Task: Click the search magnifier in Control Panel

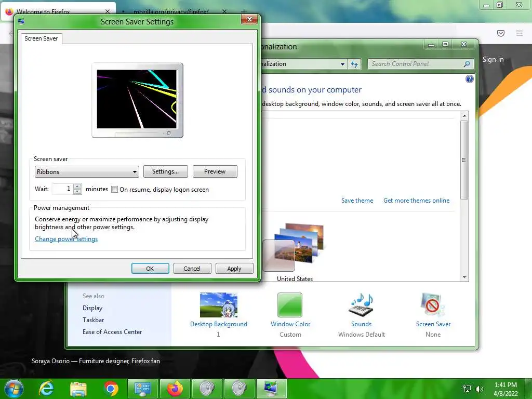Action: tap(467, 64)
